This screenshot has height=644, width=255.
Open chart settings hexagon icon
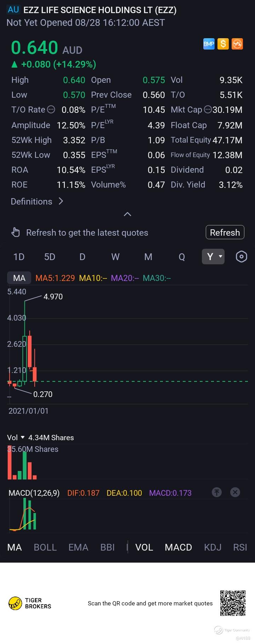click(x=241, y=257)
